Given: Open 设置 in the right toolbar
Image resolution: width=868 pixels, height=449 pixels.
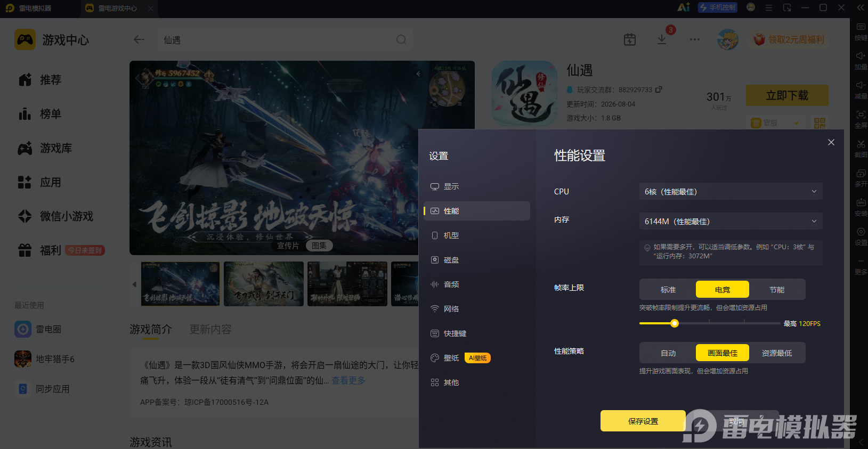Looking at the screenshot, I should [861, 236].
